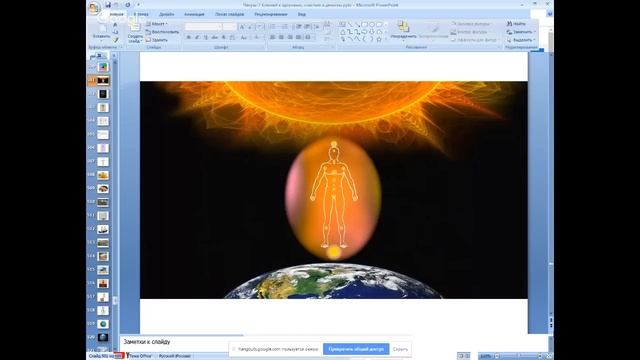Image resolution: width=640 pixels, height=360 pixels.
Task: Justify text alignment
Action: 298,37
